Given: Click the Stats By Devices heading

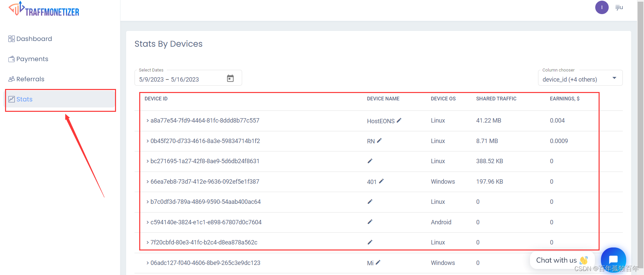Looking at the screenshot, I should (x=168, y=44).
